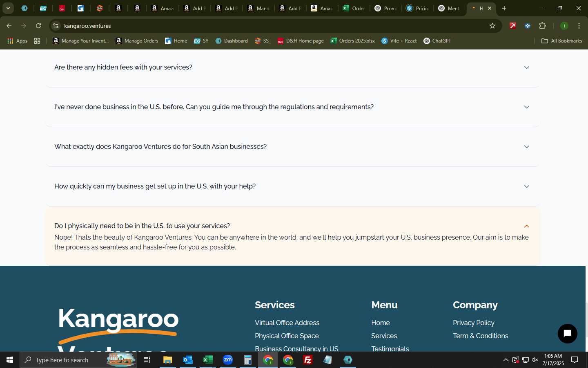
Task: Open the chat widget bubble
Action: click(x=567, y=334)
